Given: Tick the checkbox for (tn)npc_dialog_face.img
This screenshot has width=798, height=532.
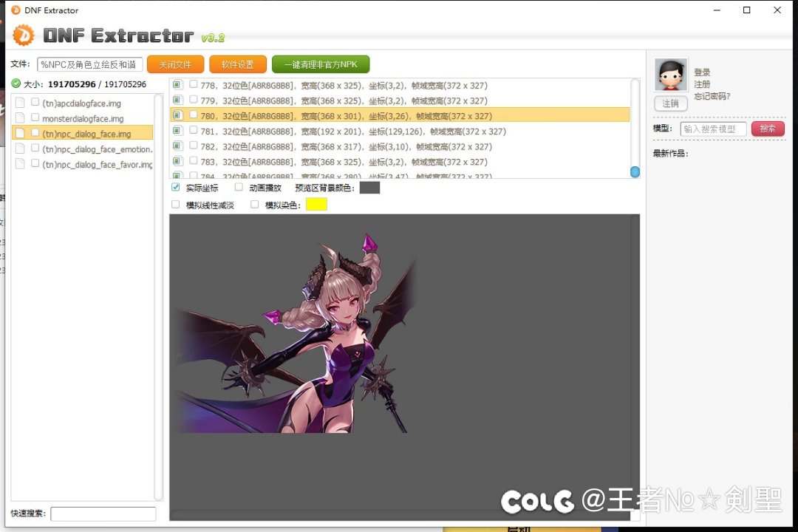Looking at the screenshot, I should tap(35, 132).
